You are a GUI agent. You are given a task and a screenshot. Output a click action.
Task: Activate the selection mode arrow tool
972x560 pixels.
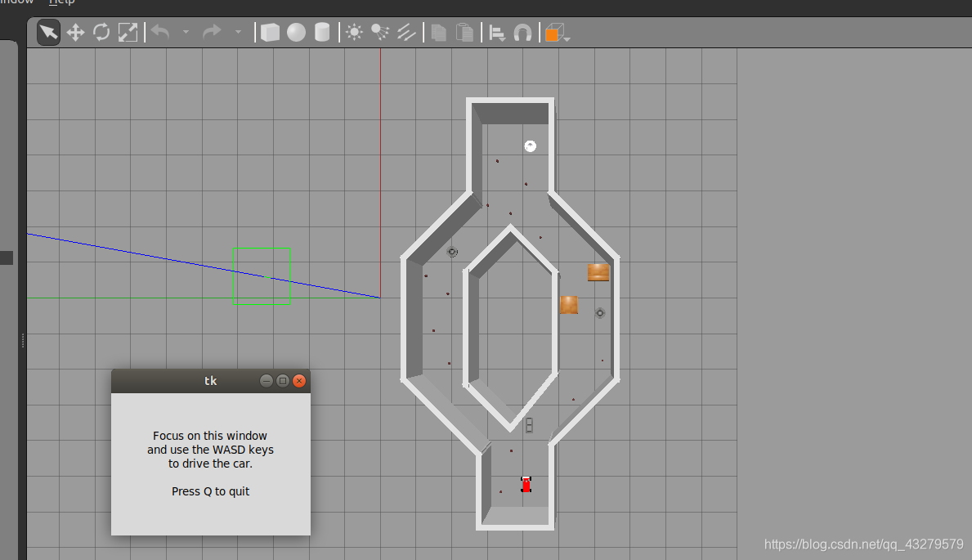pyautogui.click(x=48, y=32)
